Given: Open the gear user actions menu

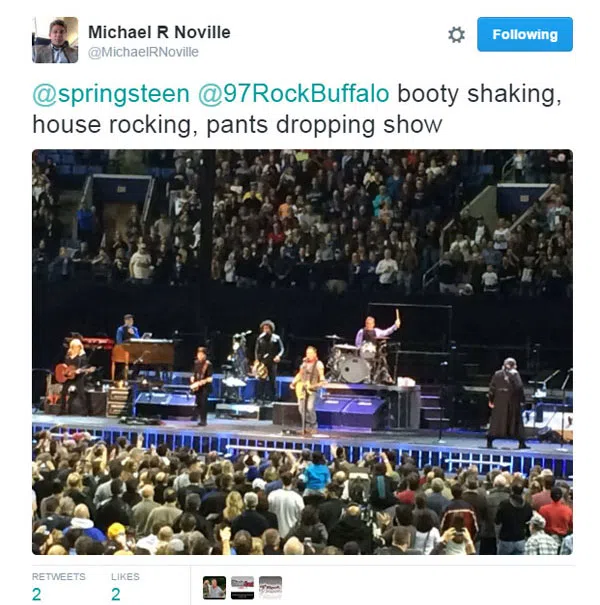Looking at the screenshot, I should (456, 35).
